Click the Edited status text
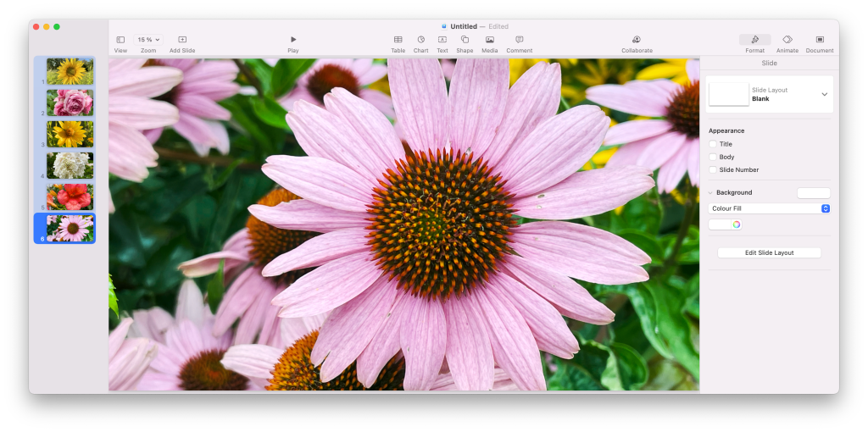The height and width of the screenshot is (432, 868). [498, 26]
